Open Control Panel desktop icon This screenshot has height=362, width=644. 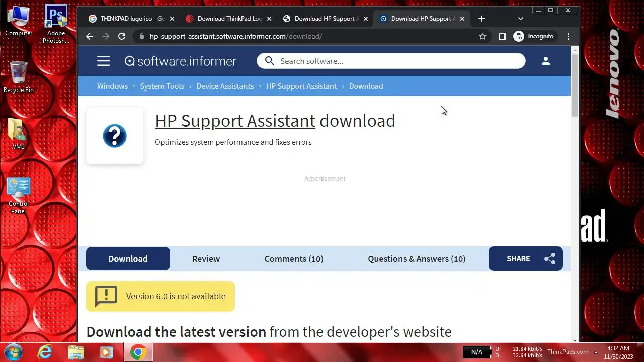point(19,196)
